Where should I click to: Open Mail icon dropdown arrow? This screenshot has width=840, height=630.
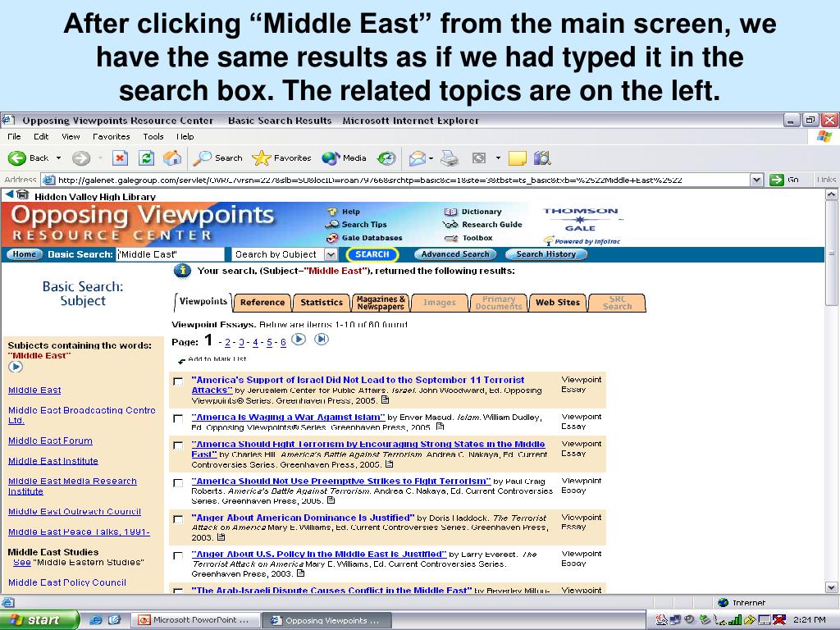[431, 158]
